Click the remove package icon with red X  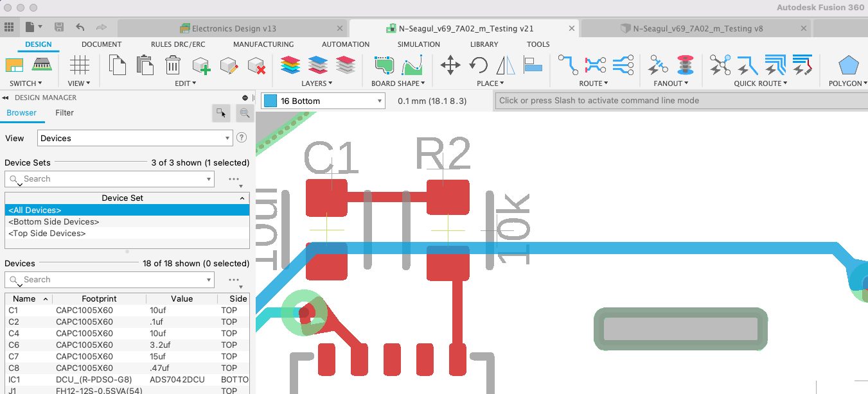(256, 65)
